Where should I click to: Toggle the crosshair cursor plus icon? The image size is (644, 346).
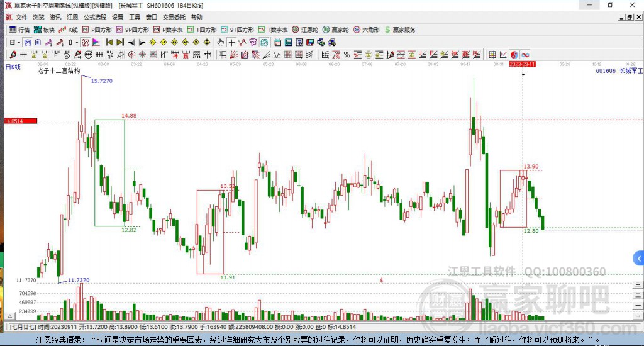click(231, 42)
